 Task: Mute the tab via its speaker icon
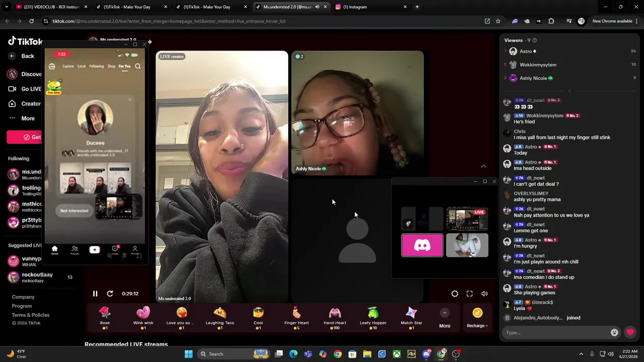point(317,7)
